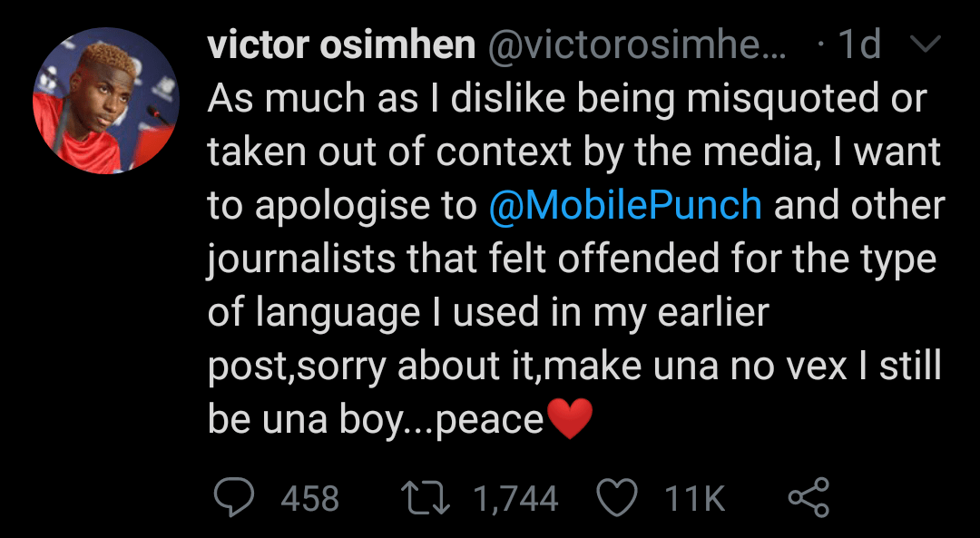
Task: Open the share icon options
Action: [x=808, y=497]
